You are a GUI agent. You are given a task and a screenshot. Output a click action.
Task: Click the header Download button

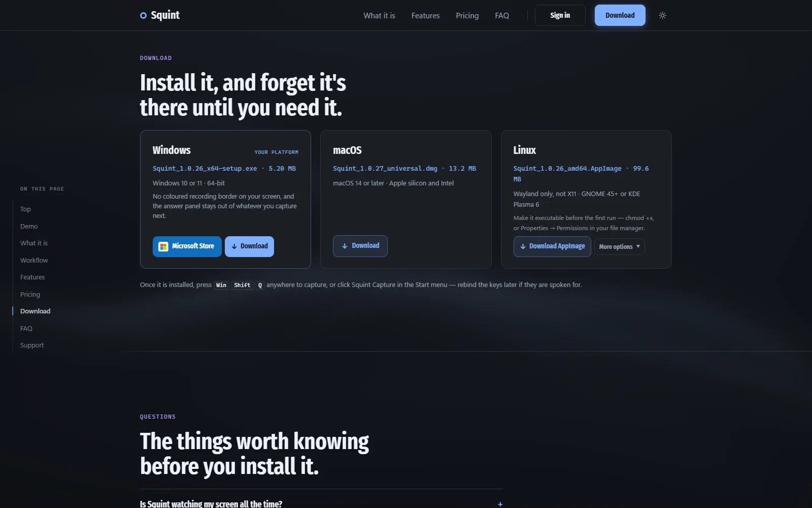pyautogui.click(x=620, y=15)
